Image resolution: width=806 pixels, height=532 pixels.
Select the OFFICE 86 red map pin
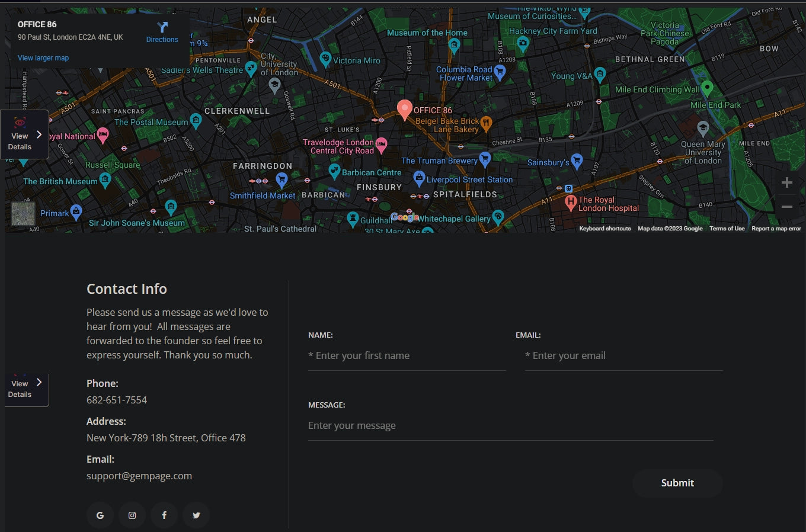(404, 110)
